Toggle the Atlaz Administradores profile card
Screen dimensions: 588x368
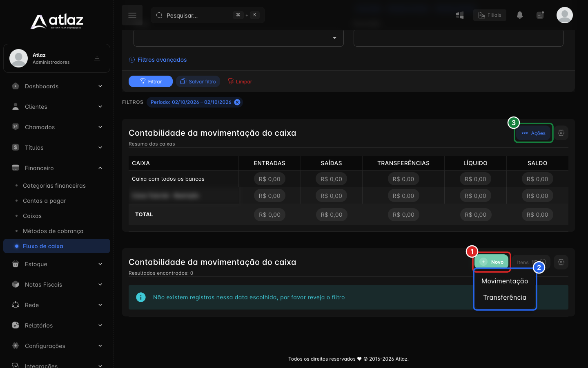pyautogui.click(x=57, y=58)
